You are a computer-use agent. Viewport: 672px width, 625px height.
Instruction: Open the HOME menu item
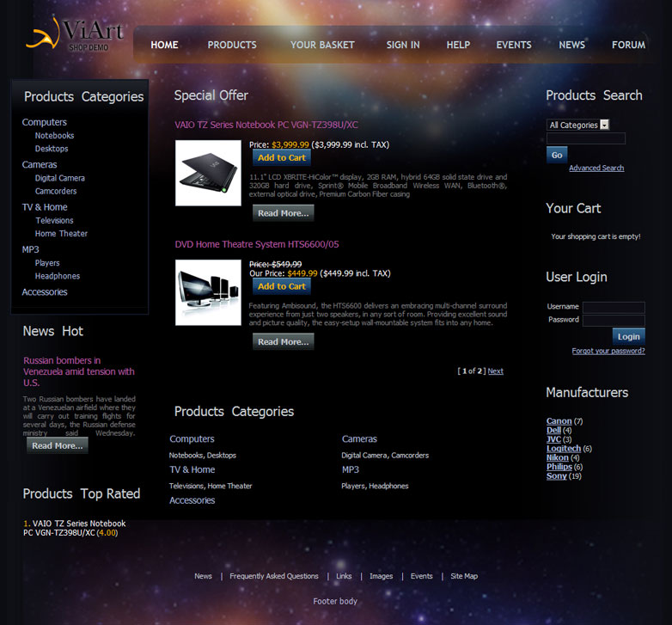click(164, 45)
